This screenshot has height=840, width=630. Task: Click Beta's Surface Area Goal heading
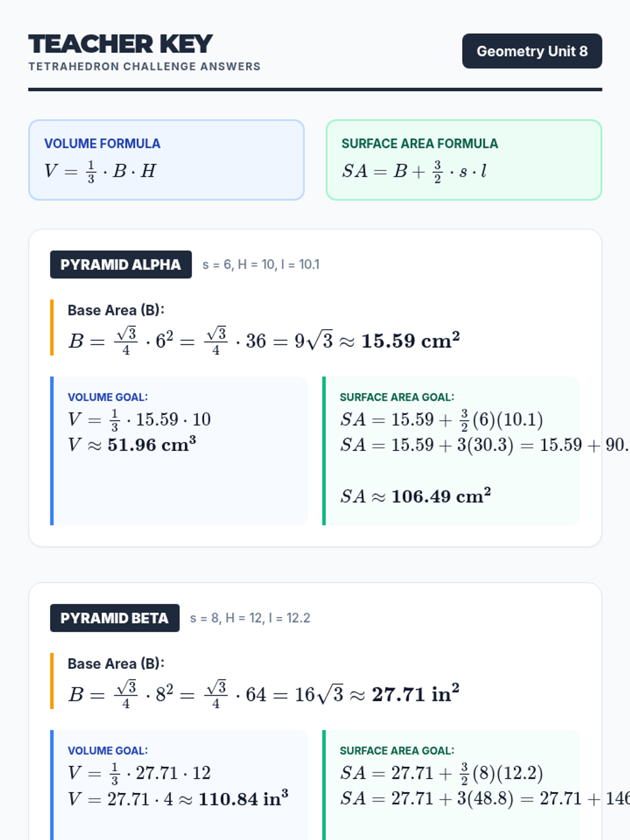[x=397, y=751]
